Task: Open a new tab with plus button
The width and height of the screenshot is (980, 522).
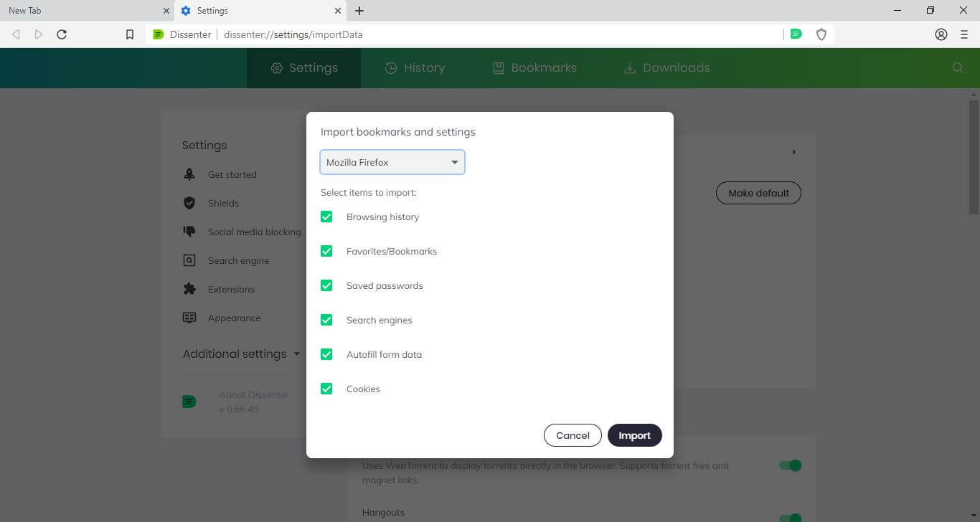Action: tap(359, 11)
